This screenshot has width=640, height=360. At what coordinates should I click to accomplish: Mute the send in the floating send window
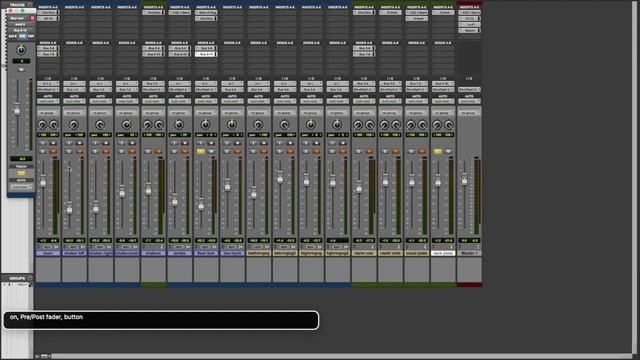21,70
